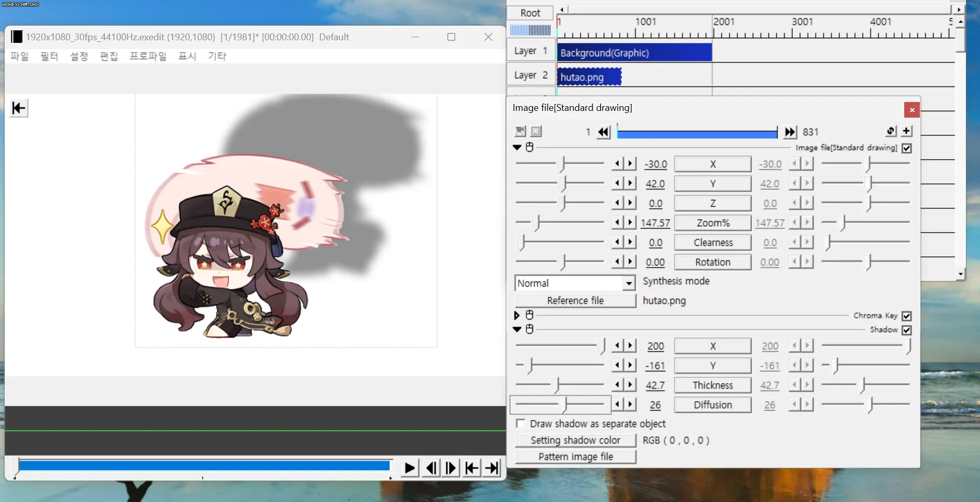Disable the Shadow effect checkbox
Screen dimensions: 980x502
pyautogui.click(x=907, y=330)
